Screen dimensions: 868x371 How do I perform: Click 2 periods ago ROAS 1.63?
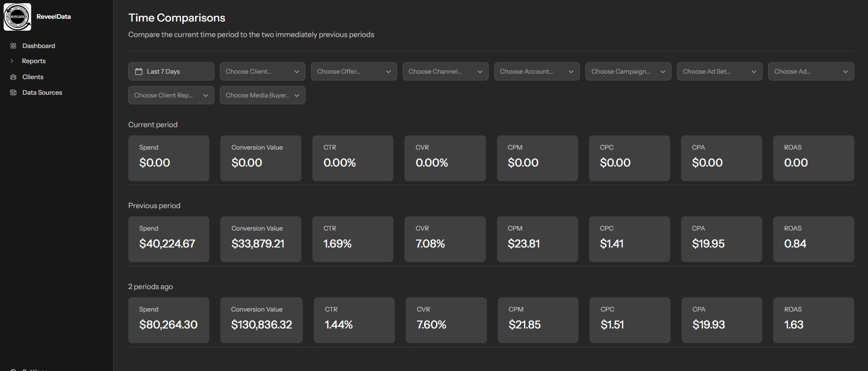813,320
